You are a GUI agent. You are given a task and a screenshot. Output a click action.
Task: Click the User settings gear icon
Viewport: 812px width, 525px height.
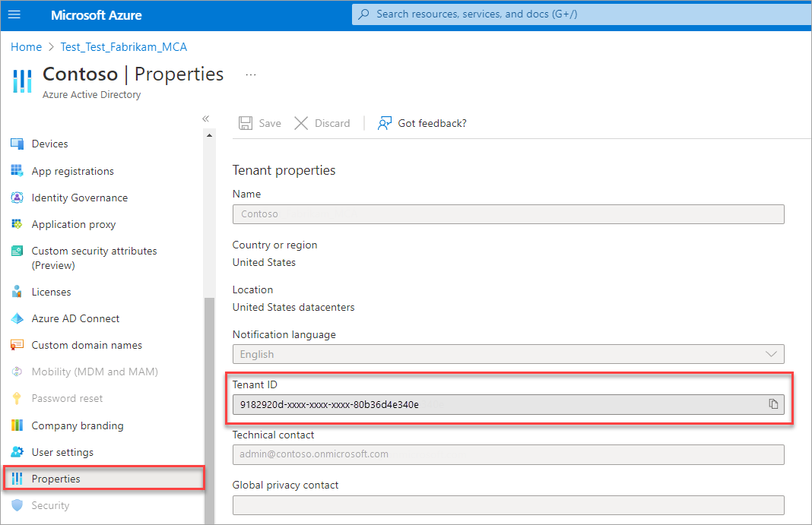click(17, 451)
